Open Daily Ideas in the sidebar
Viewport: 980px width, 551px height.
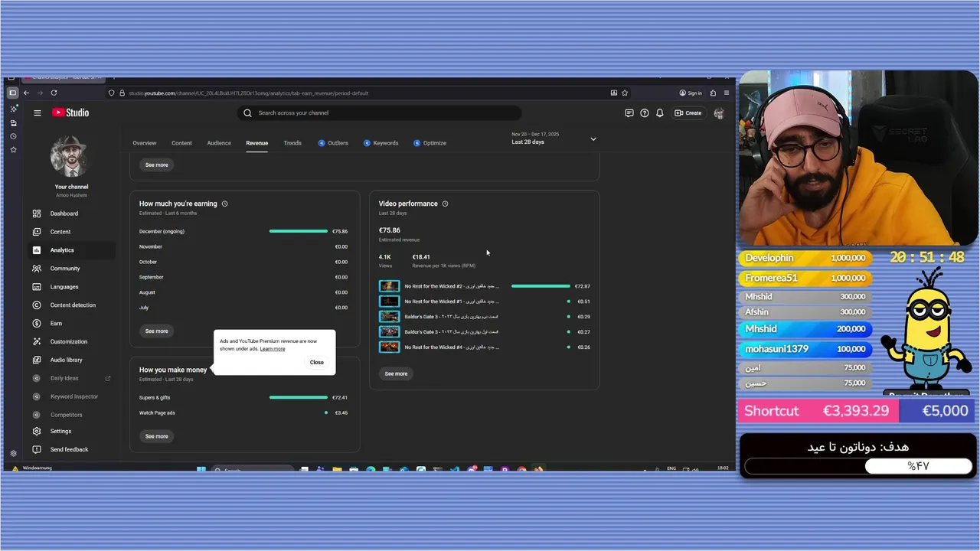pos(70,378)
